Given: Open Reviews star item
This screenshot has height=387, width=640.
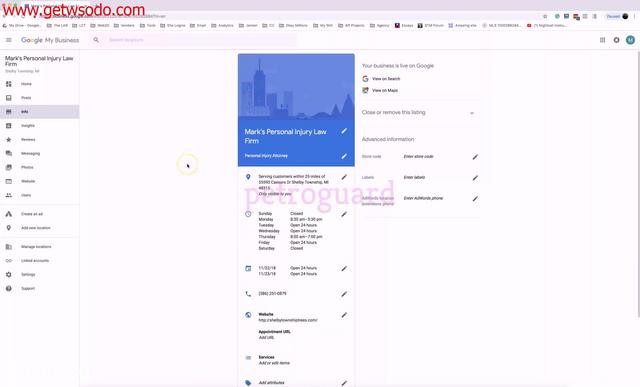Looking at the screenshot, I should click(40, 140).
